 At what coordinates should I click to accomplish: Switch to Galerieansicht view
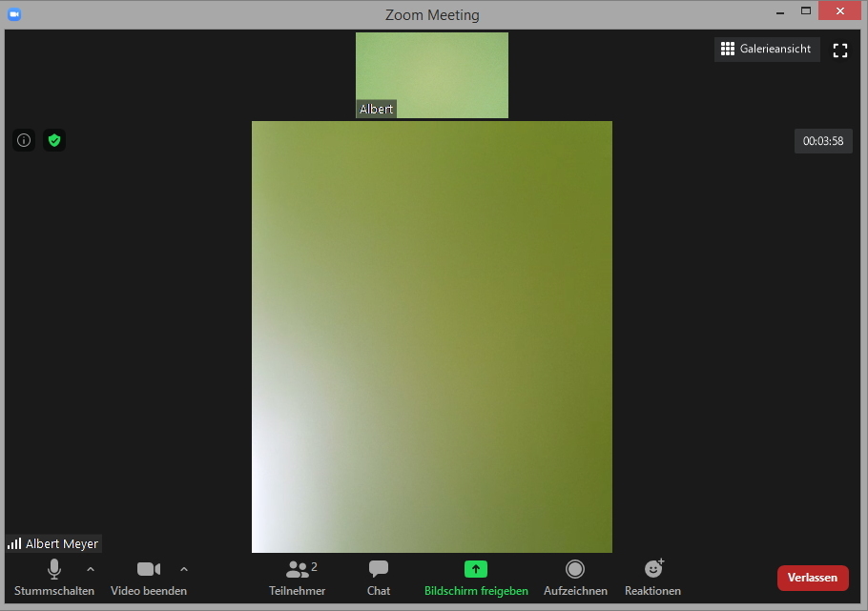click(767, 50)
